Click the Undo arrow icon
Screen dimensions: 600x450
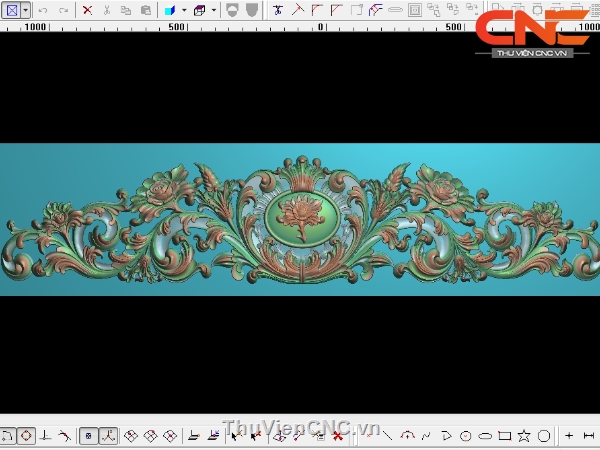(43, 10)
